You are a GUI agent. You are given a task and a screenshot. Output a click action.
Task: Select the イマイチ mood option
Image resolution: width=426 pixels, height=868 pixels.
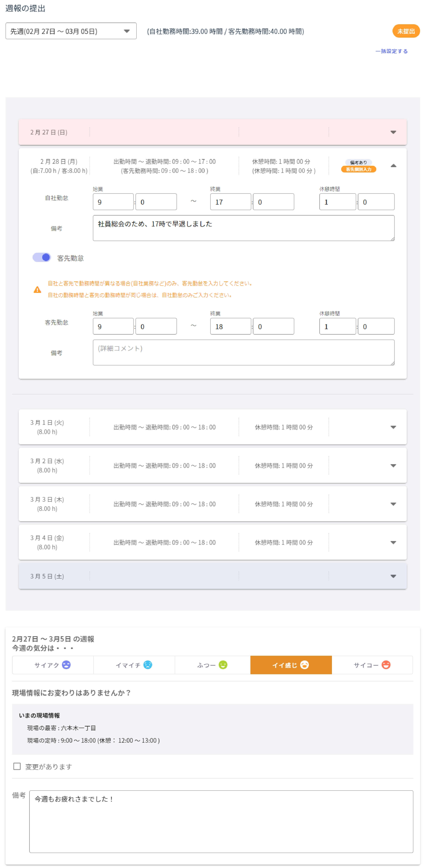[134, 665]
